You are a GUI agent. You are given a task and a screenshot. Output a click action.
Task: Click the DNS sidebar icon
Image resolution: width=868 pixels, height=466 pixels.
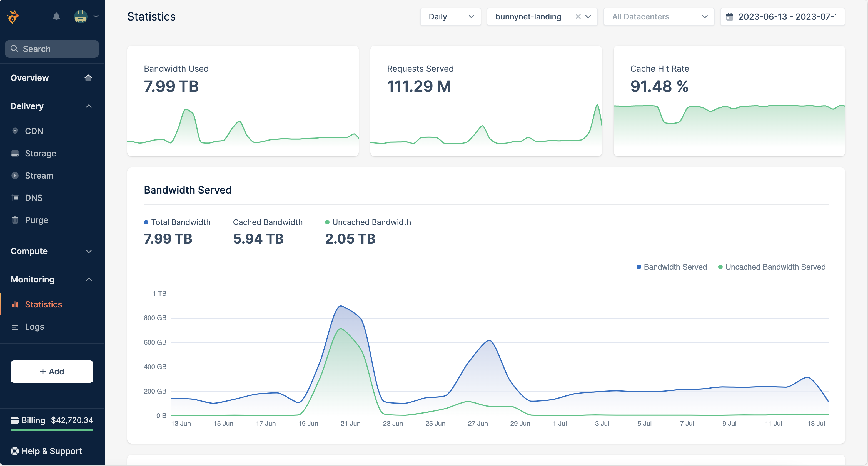point(15,198)
